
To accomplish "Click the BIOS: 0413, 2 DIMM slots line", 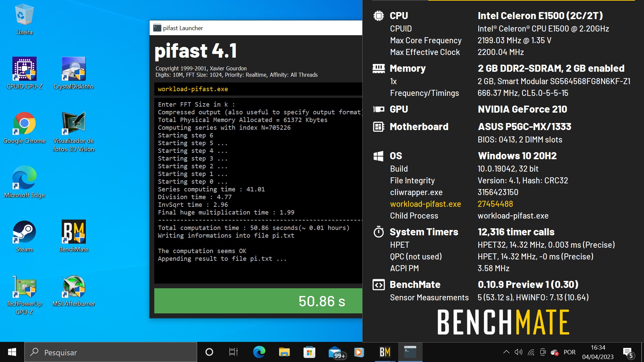I will 520,140.
